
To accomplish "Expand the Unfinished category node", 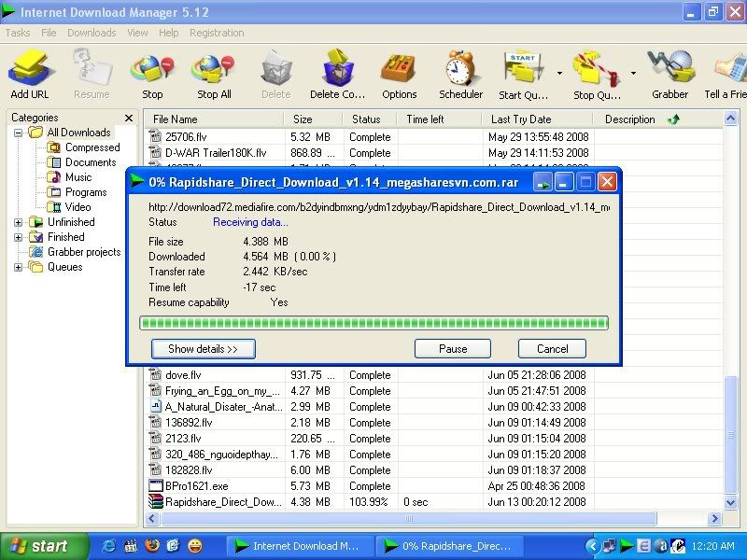I will pyautogui.click(x=18, y=222).
